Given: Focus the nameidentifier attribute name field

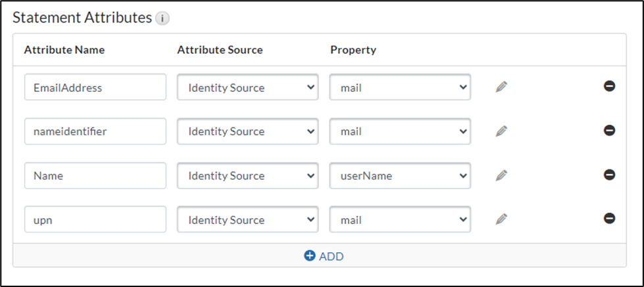Looking at the screenshot, I should 95,131.
